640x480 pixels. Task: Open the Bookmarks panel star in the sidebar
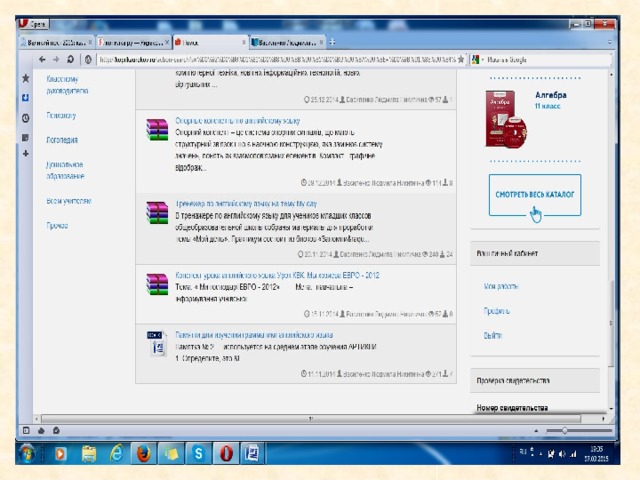[x=26, y=78]
